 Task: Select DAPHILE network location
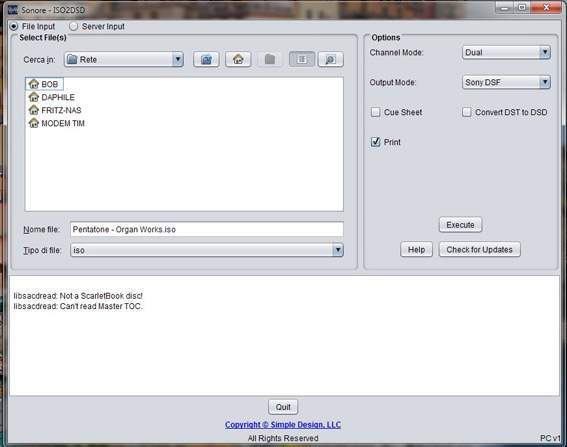pyautogui.click(x=52, y=97)
